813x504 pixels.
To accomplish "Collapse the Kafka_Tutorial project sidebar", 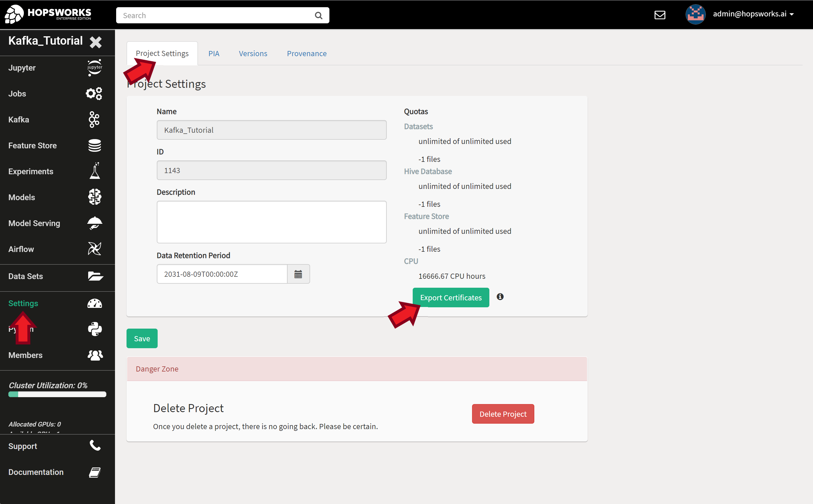I will coord(96,42).
